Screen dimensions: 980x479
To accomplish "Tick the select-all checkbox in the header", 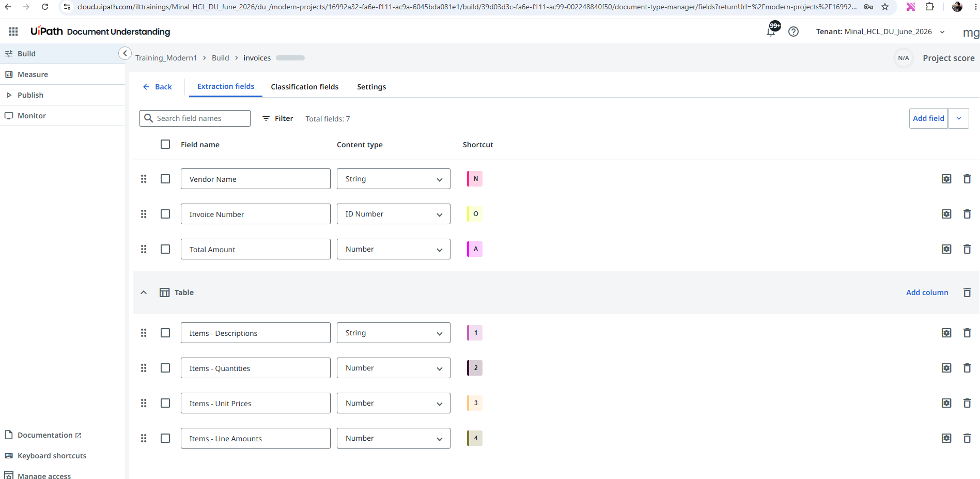I will tap(165, 144).
